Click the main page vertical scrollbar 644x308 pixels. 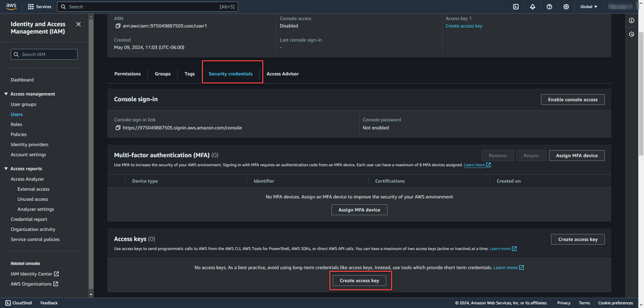coord(641,94)
